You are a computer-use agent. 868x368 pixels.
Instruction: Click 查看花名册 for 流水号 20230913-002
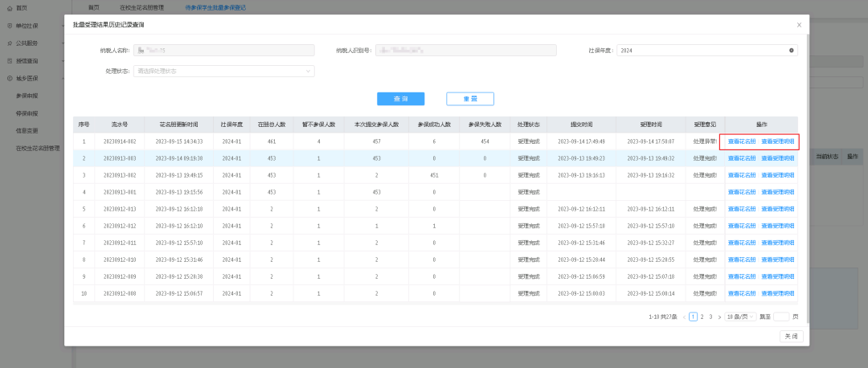click(742, 175)
